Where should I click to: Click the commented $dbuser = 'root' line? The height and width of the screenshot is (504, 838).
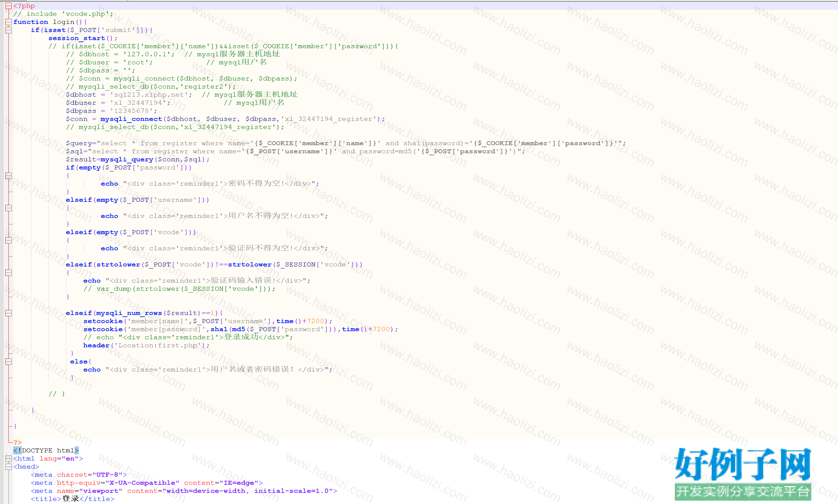click(x=166, y=62)
